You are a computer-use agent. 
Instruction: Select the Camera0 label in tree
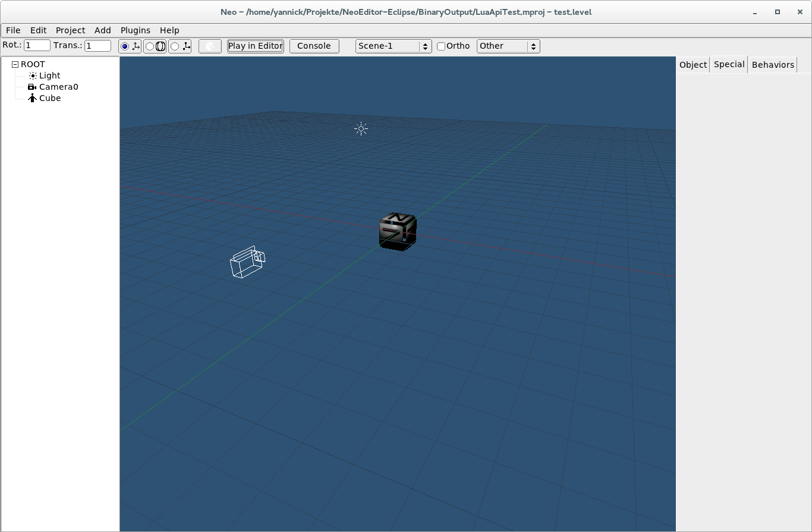click(x=59, y=87)
